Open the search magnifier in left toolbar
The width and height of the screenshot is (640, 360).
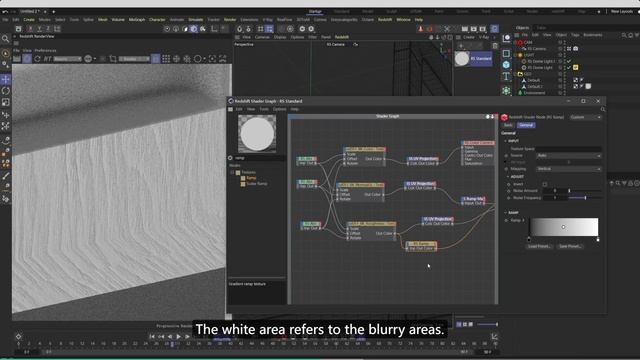[6, 39]
